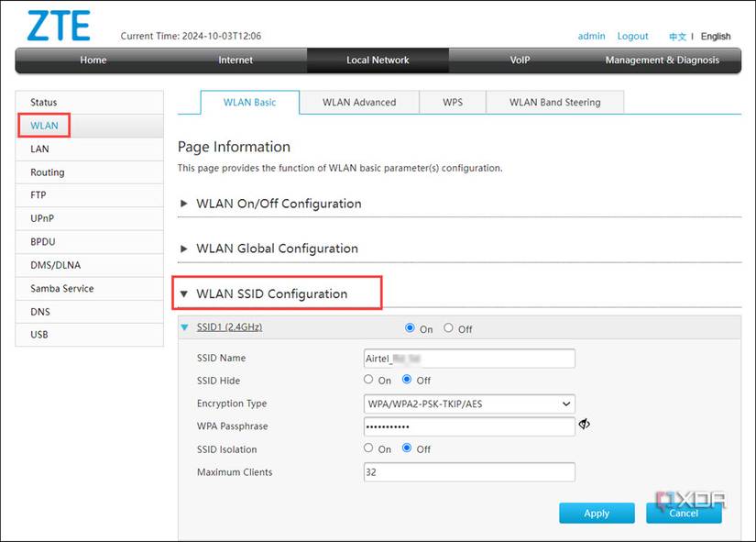
Task: Open the WPS tab
Action: click(452, 103)
